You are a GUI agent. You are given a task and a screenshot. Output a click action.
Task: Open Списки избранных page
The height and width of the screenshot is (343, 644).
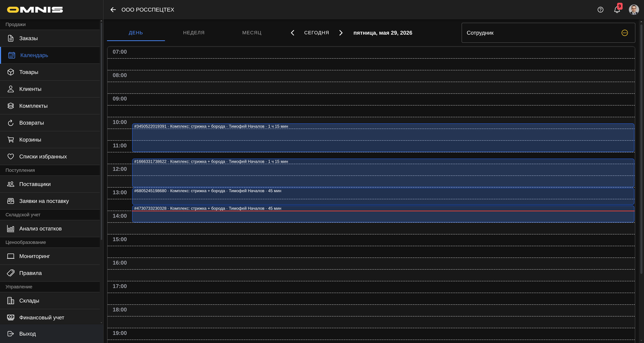(x=50, y=157)
